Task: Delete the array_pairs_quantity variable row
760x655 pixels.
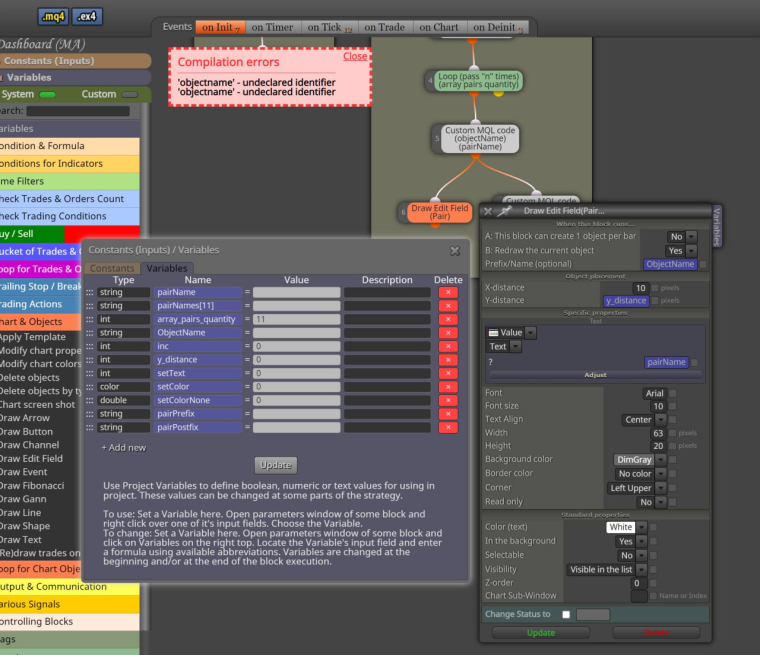Action: click(x=448, y=320)
